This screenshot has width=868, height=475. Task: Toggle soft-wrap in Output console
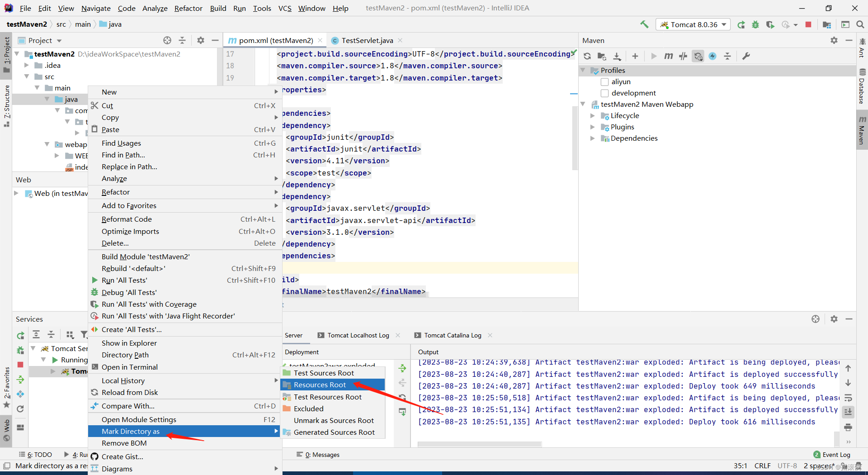click(848, 398)
